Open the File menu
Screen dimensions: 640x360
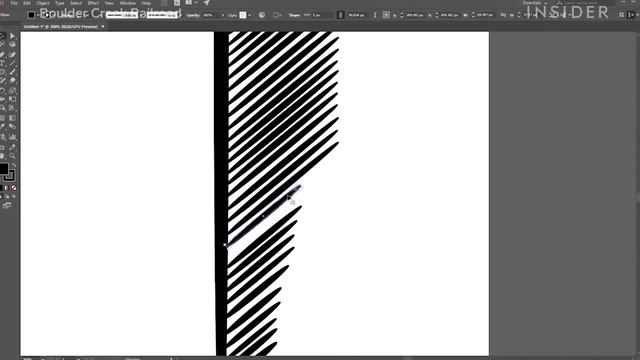click(x=14, y=3)
